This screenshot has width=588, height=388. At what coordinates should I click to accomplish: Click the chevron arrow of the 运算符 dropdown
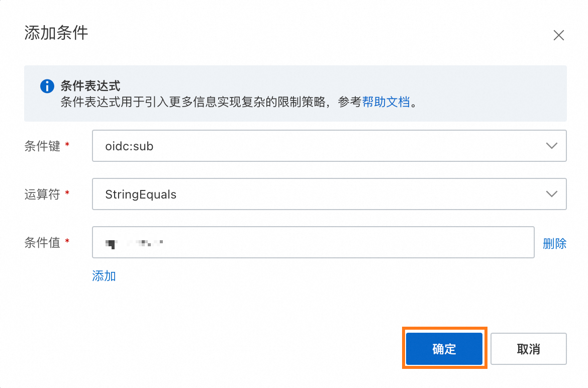[551, 194]
